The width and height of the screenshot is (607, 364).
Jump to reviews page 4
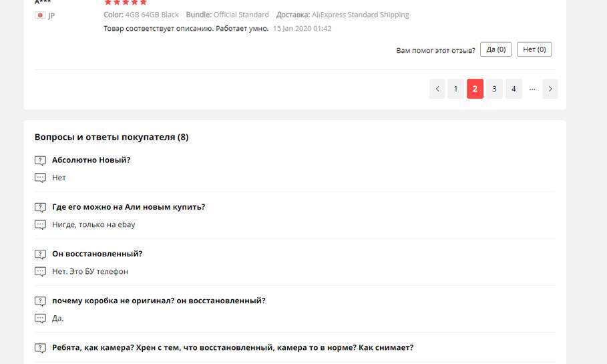[x=514, y=89]
